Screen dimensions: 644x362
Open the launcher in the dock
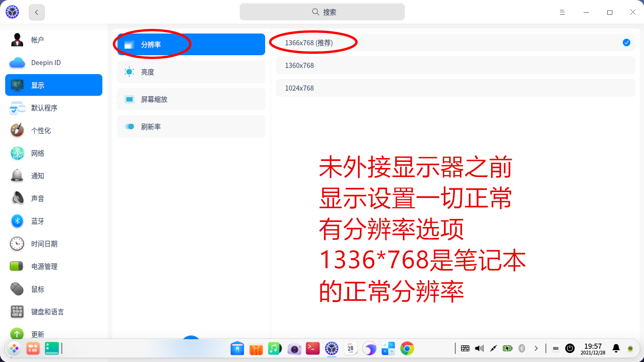coord(14,349)
